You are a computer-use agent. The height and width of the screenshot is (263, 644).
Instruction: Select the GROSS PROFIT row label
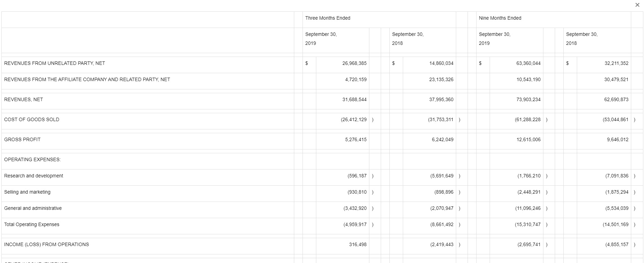tap(22, 140)
